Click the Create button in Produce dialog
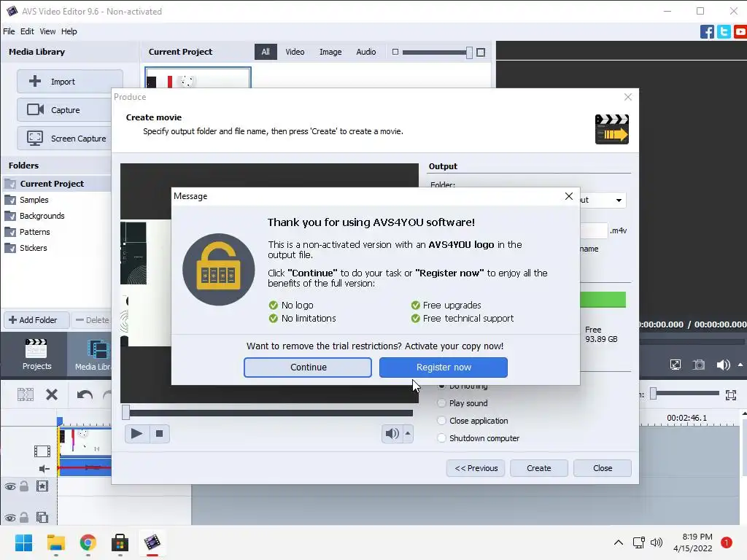This screenshot has height=560, width=747. tap(539, 468)
